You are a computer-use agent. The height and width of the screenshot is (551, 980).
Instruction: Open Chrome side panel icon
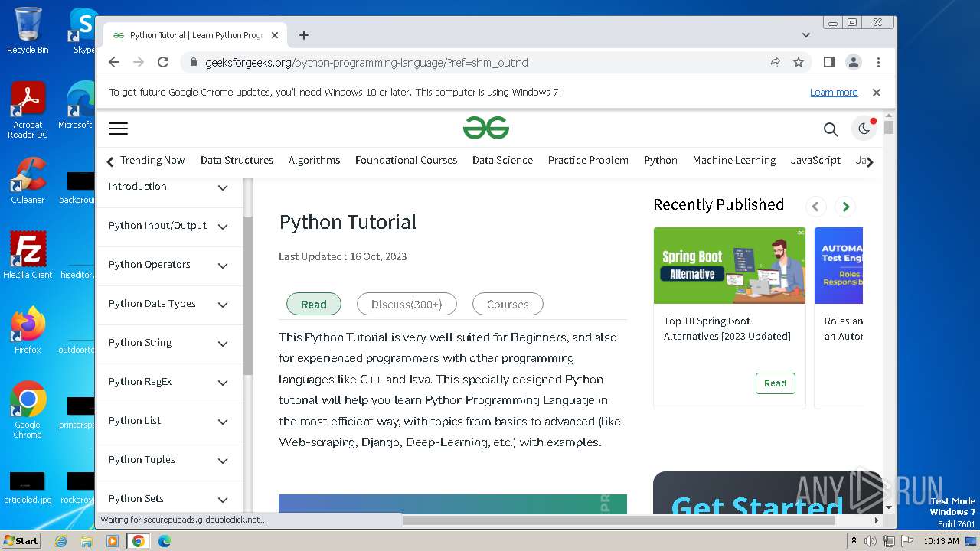pyautogui.click(x=828, y=62)
